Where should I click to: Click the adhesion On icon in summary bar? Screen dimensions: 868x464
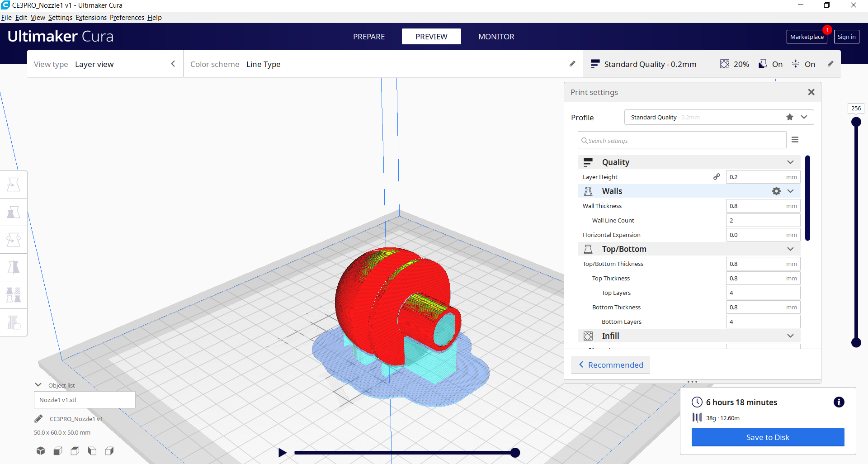pos(796,64)
